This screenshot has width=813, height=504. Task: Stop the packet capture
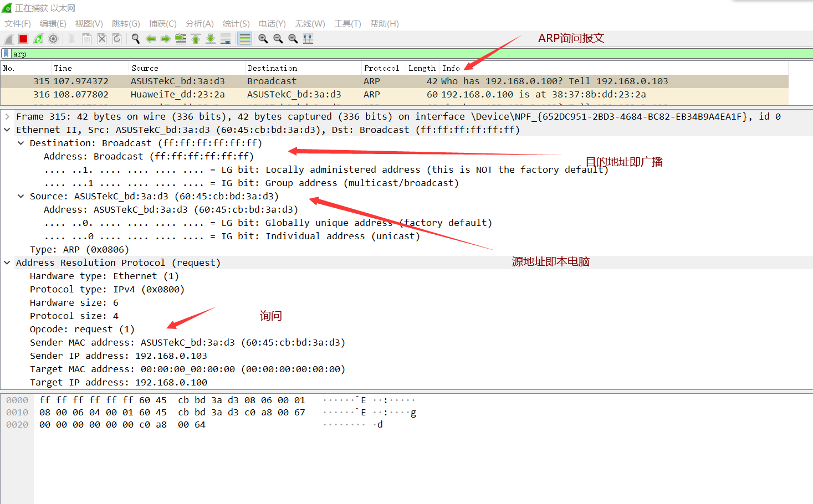click(x=22, y=38)
